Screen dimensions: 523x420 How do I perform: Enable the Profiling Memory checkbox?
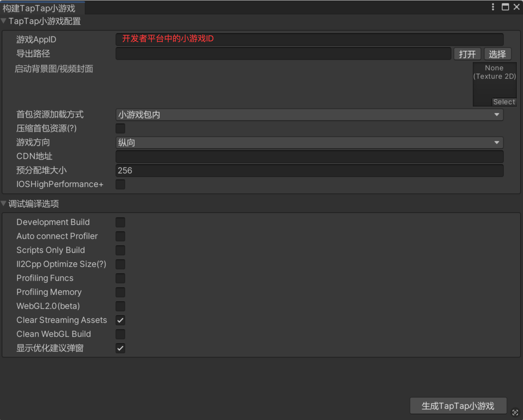[x=120, y=292]
